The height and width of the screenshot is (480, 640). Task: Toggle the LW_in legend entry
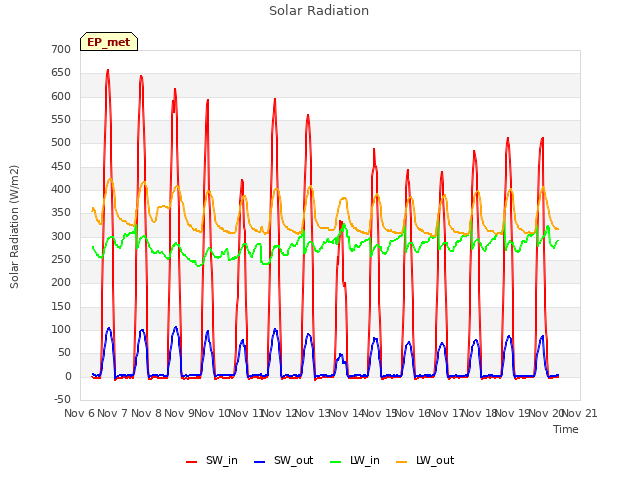point(355,460)
